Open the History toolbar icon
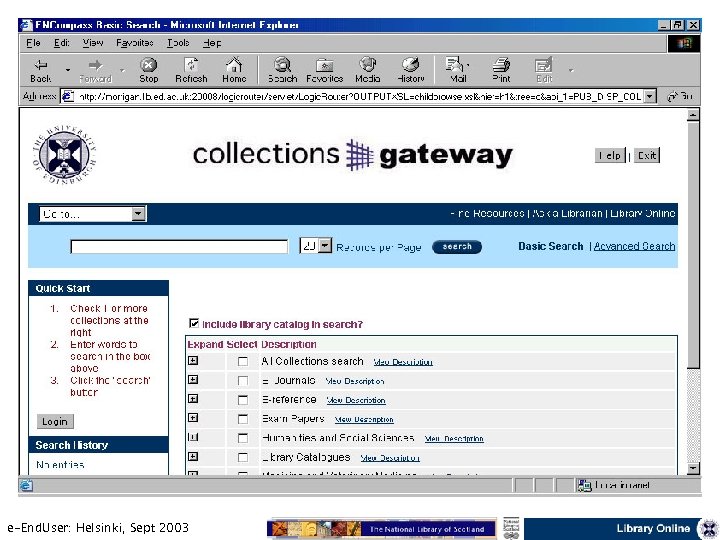Screen dimensions: 720x540 411,70
